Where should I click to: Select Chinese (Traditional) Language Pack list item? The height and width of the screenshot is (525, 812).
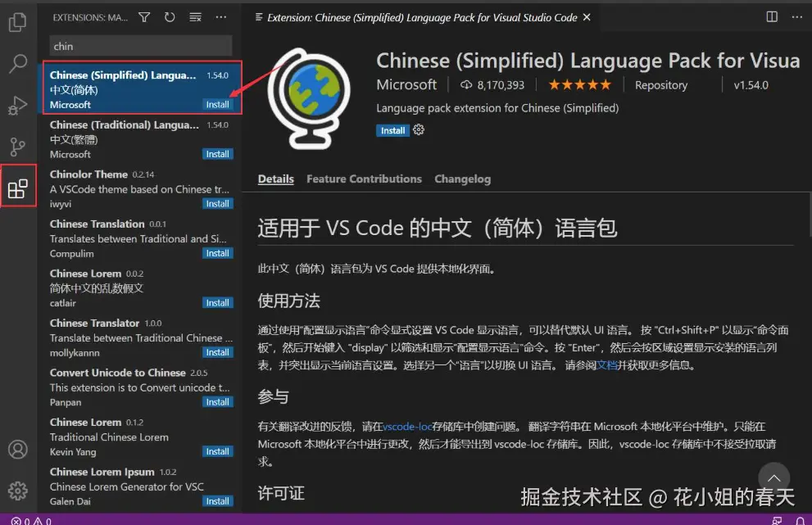[x=142, y=138]
